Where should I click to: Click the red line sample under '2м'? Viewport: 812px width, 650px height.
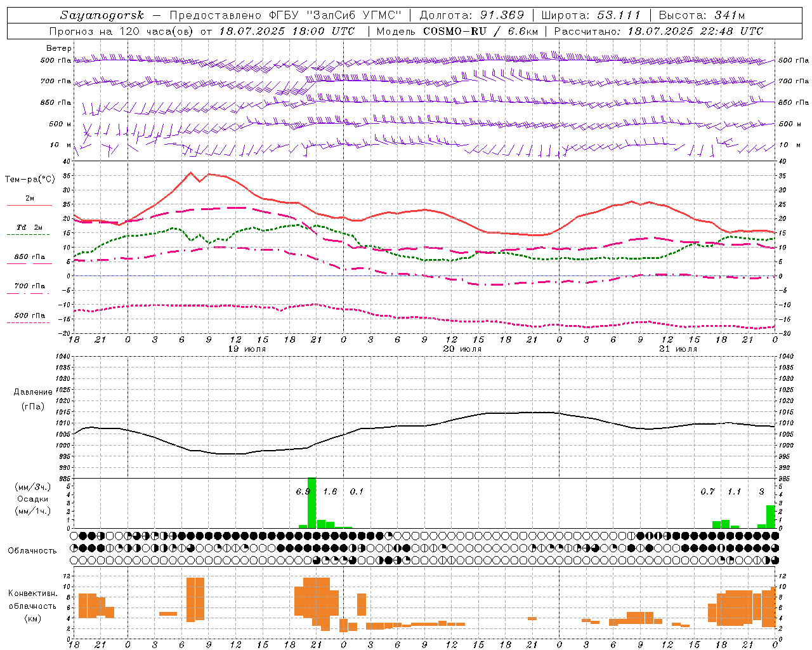click(29, 206)
